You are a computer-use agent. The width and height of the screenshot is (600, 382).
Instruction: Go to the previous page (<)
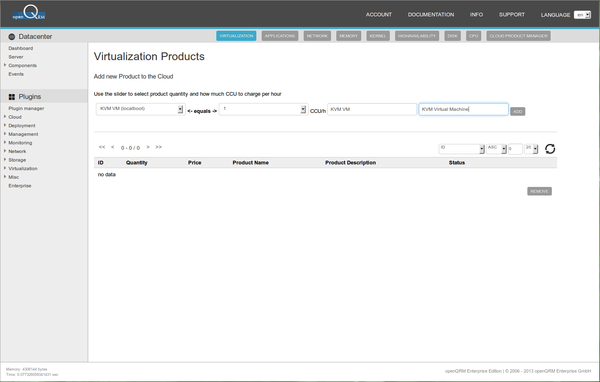coord(112,147)
